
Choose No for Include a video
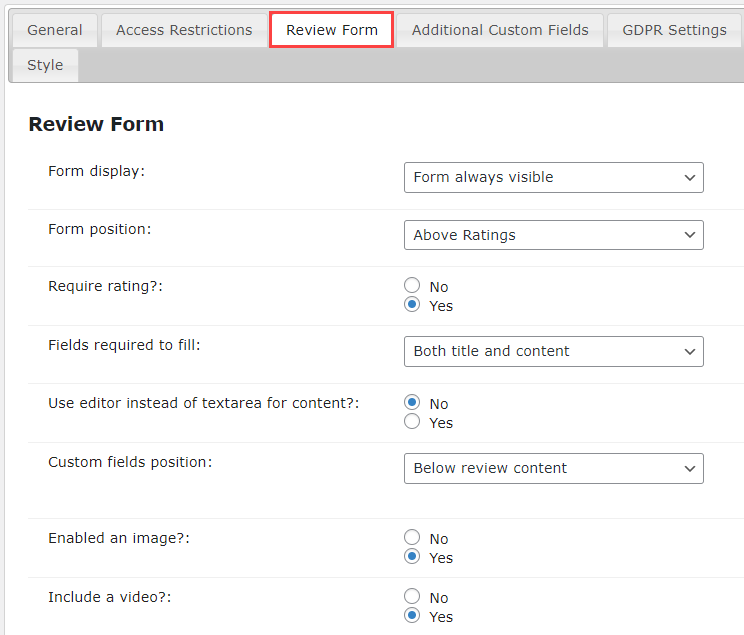(412, 597)
